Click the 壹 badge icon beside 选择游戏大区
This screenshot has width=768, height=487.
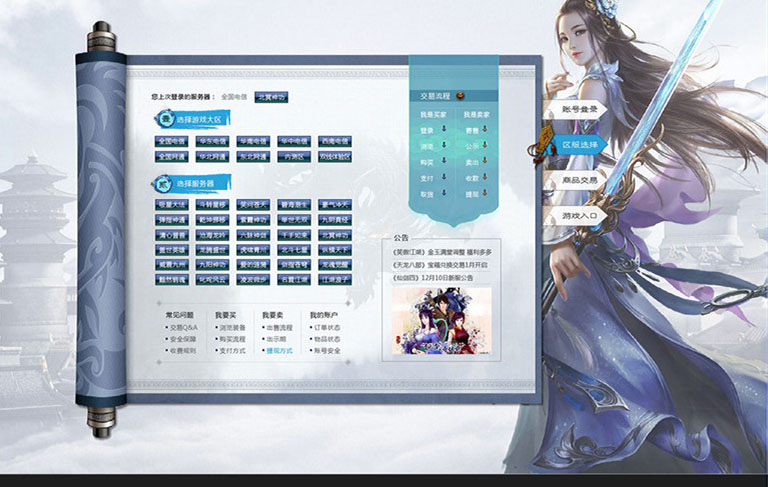[165, 120]
